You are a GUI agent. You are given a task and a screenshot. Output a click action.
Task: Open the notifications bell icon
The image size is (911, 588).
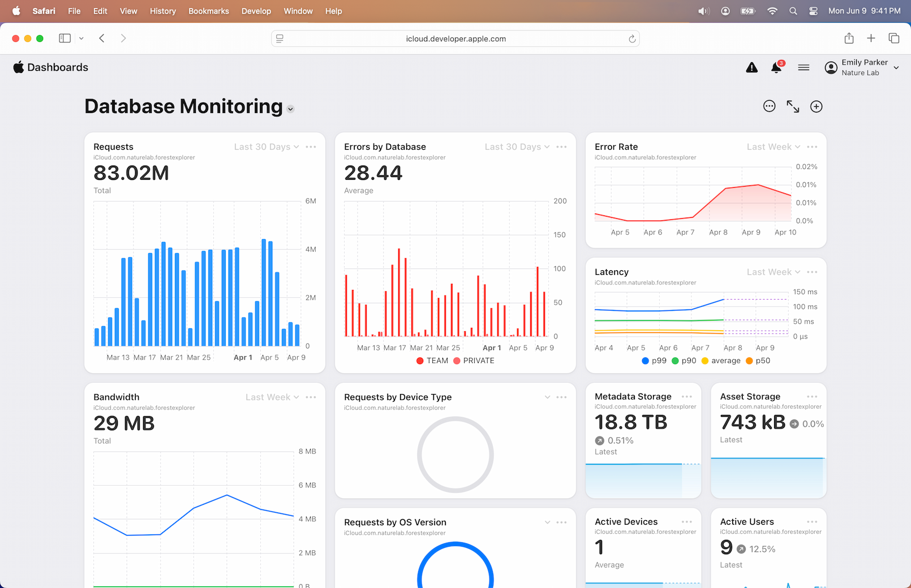pos(776,68)
